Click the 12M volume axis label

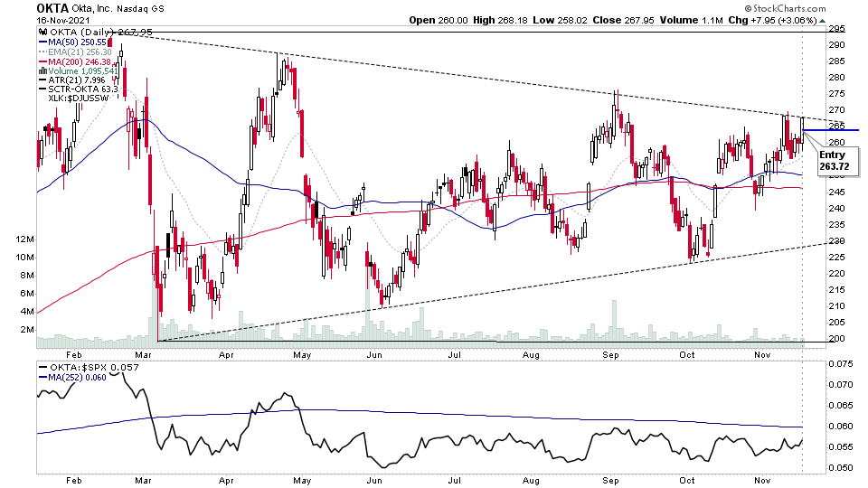point(25,239)
